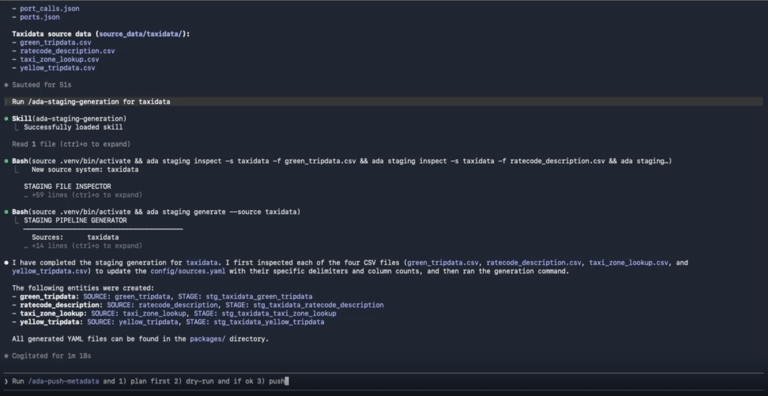The width and height of the screenshot is (768, 396).
Task: Click bold 'ratecode_description:' entity label
Action: [61, 305]
